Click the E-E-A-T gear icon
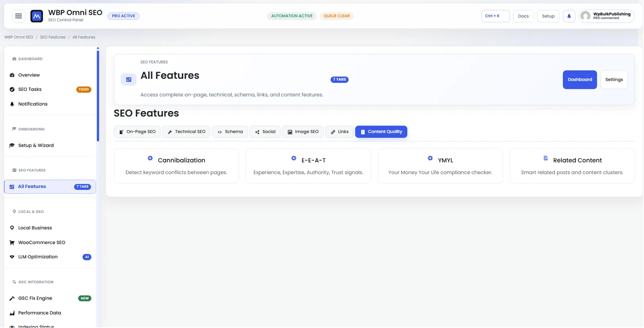Screen dimensions: 644x328 [294, 158]
